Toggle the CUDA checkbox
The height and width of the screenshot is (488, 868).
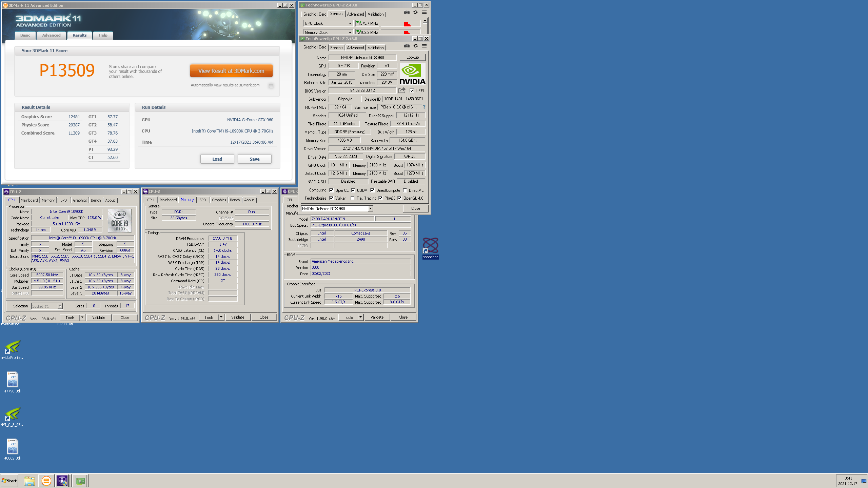(x=353, y=190)
